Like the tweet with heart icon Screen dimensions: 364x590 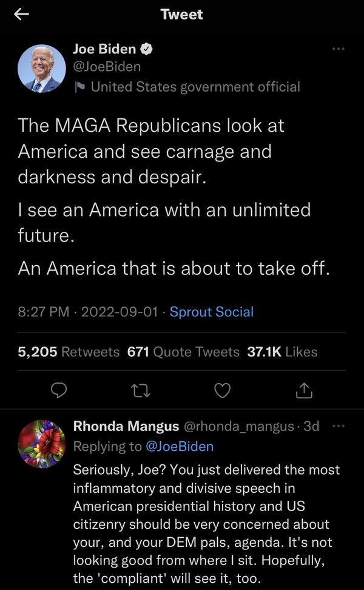(223, 392)
